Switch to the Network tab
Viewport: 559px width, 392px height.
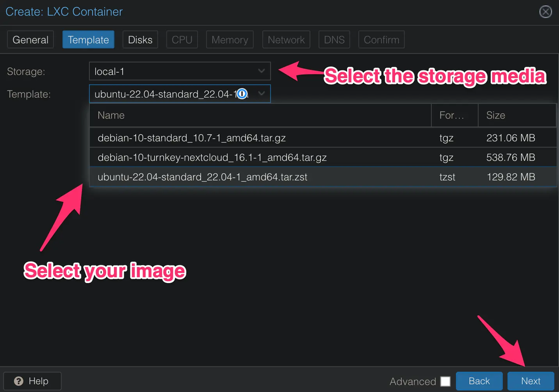(286, 40)
